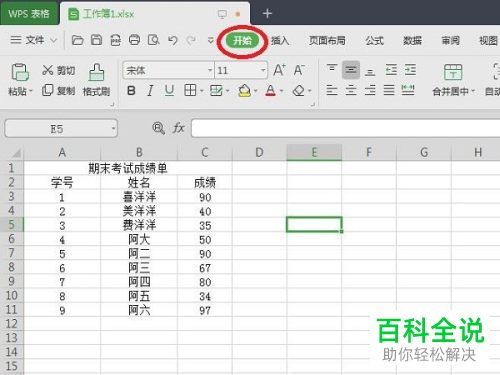Apply fill color bucket
The height and width of the screenshot is (375, 500).
point(245,90)
